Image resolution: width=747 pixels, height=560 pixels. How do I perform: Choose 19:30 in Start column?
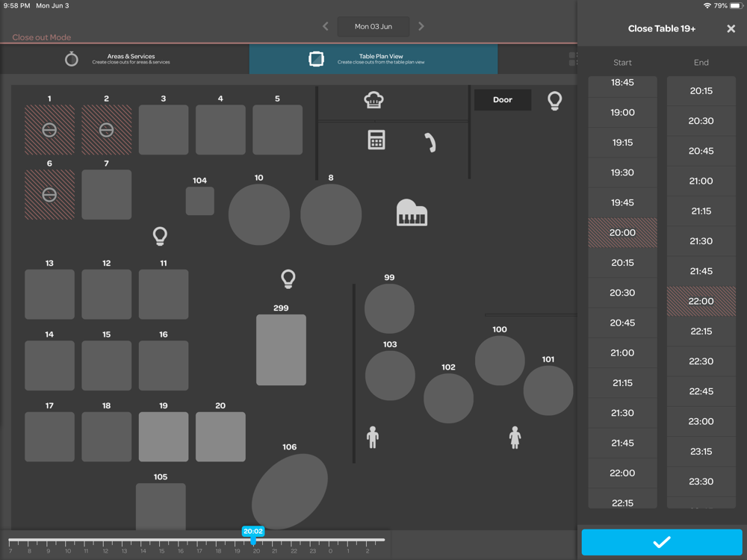point(623,172)
